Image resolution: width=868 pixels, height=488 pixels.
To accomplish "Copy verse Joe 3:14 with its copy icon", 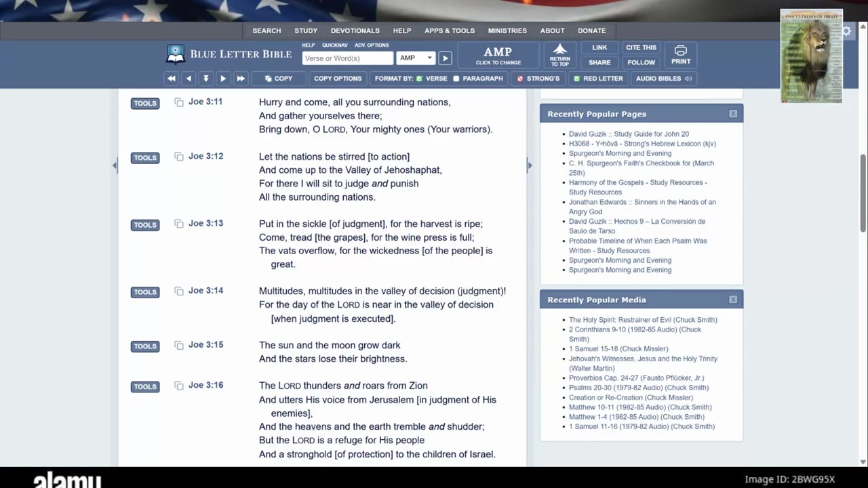I will click(x=179, y=291).
